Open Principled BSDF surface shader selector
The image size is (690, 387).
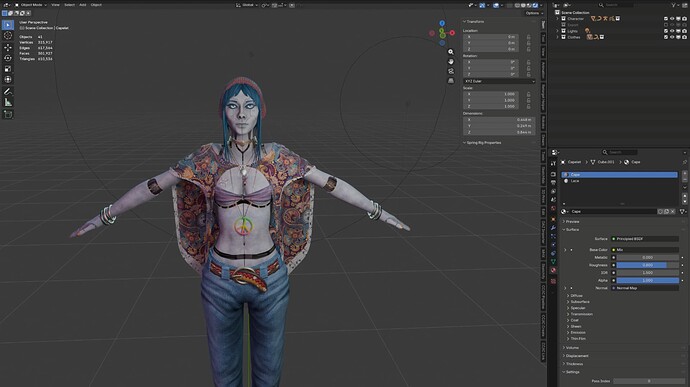(x=645, y=239)
